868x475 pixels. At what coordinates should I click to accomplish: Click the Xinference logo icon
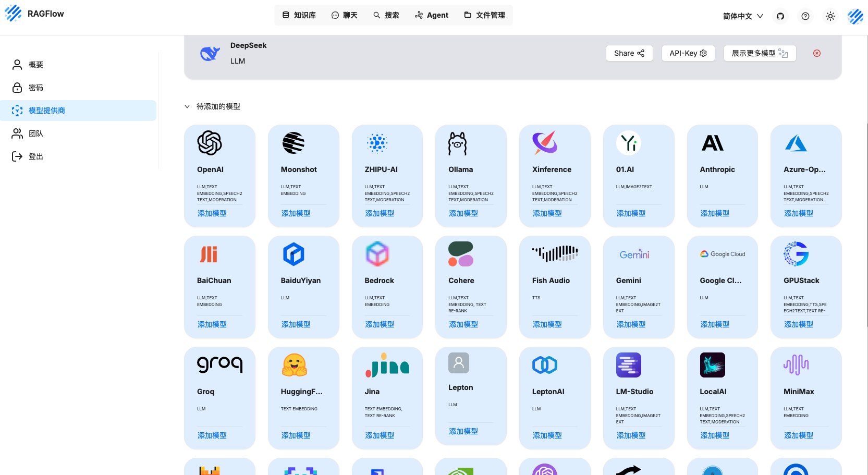(545, 143)
